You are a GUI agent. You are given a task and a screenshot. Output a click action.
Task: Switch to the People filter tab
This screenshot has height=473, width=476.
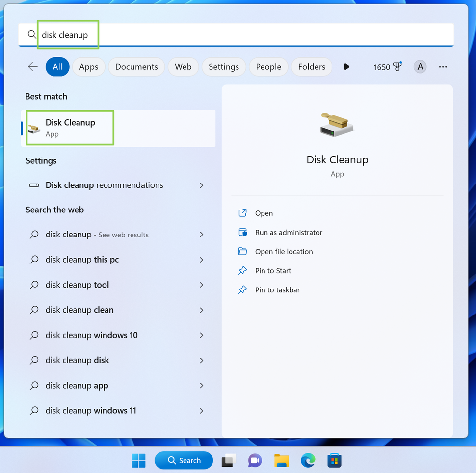pyautogui.click(x=268, y=67)
